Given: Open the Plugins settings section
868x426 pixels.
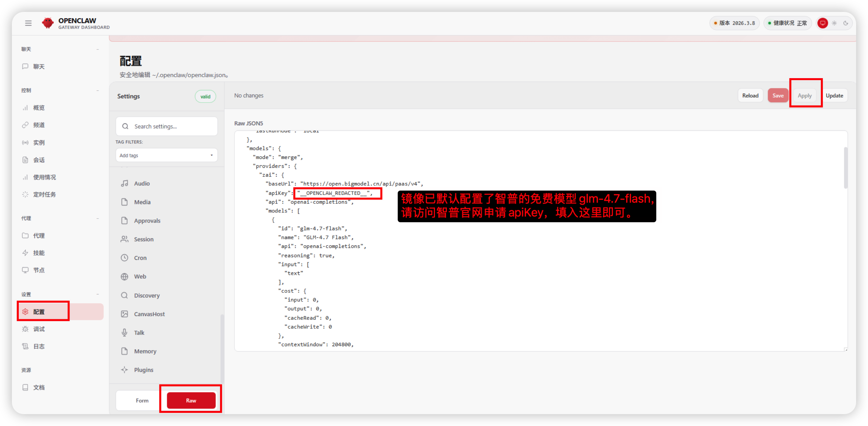Looking at the screenshot, I should click(x=143, y=369).
